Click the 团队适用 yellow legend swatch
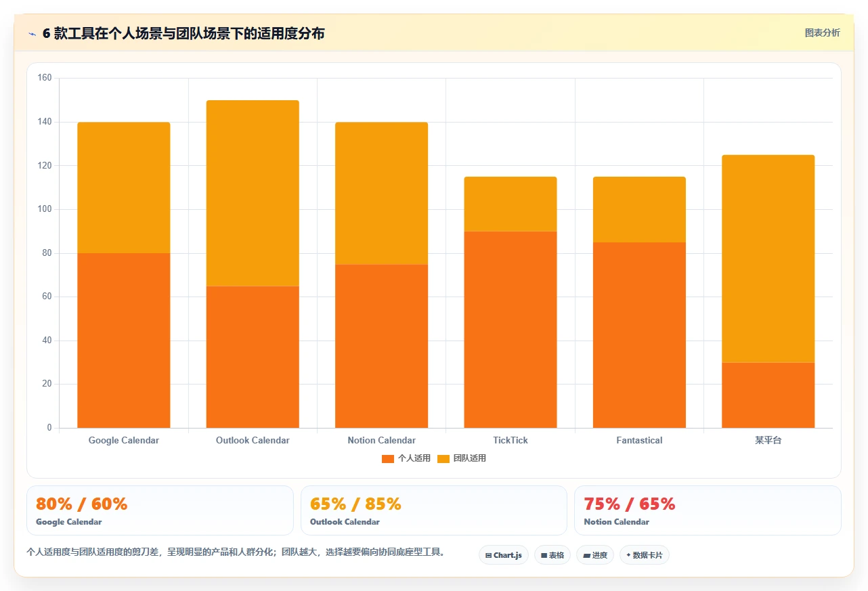Image resolution: width=868 pixels, height=591 pixels. [443, 458]
